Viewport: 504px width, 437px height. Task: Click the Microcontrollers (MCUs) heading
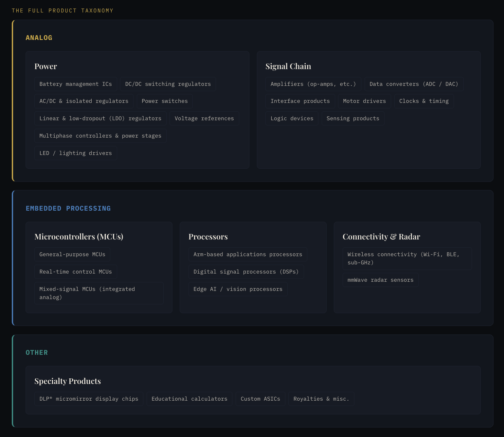[x=79, y=237]
